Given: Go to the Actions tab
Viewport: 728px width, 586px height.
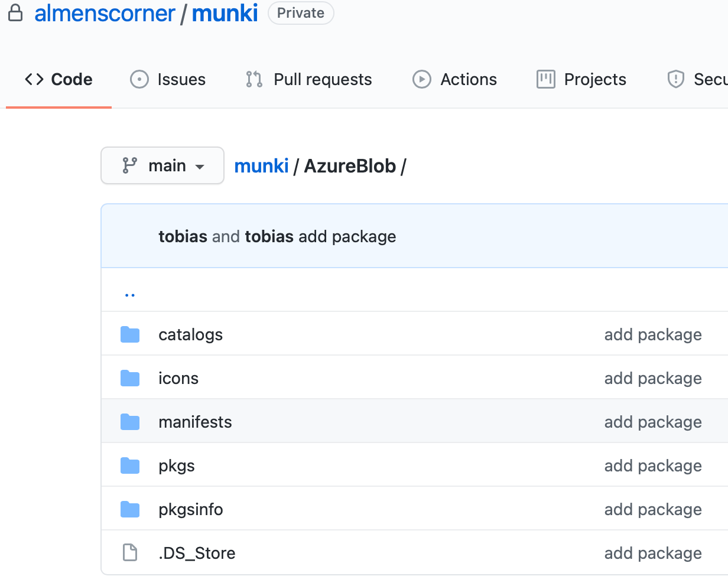Looking at the screenshot, I should coord(454,79).
